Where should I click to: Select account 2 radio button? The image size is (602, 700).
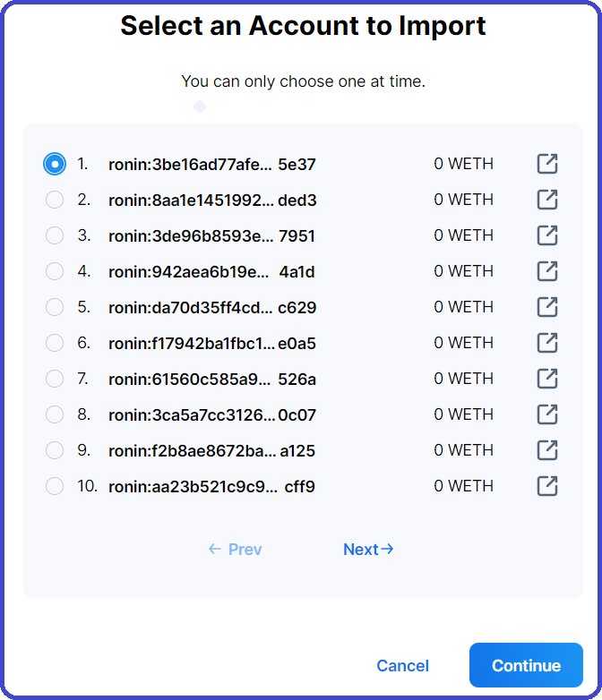pos(55,200)
